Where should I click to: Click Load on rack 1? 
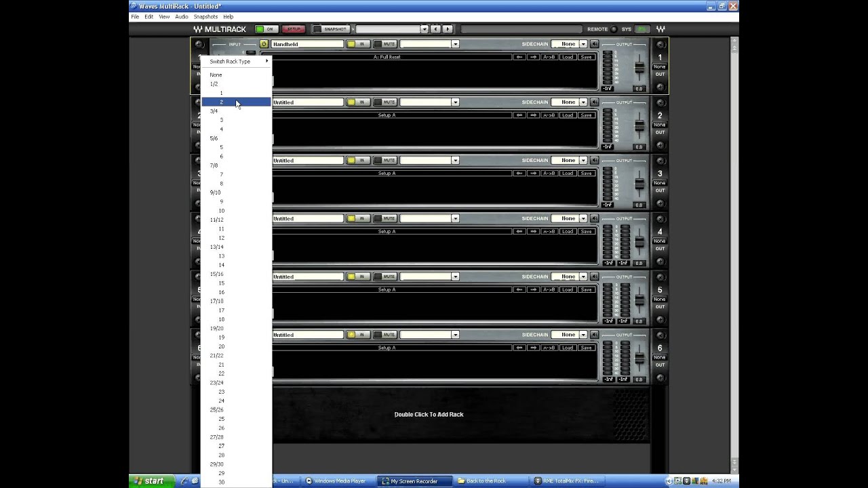568,57
